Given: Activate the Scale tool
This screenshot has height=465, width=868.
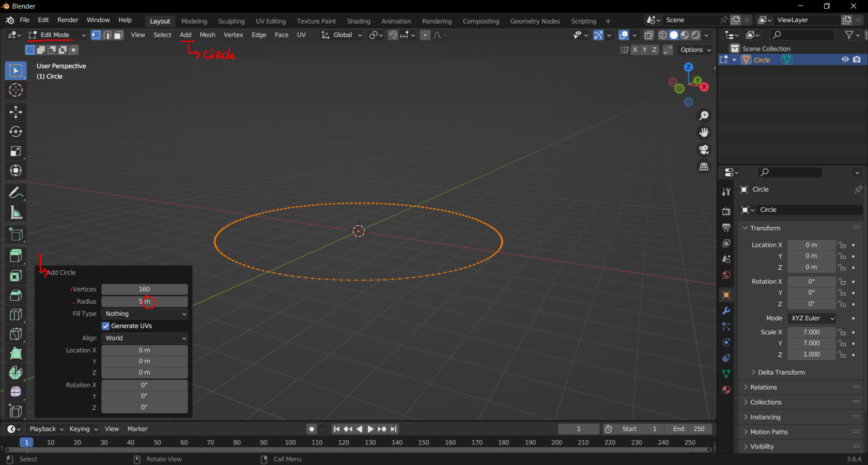Looking at the screenshot, I should (16, 151).
